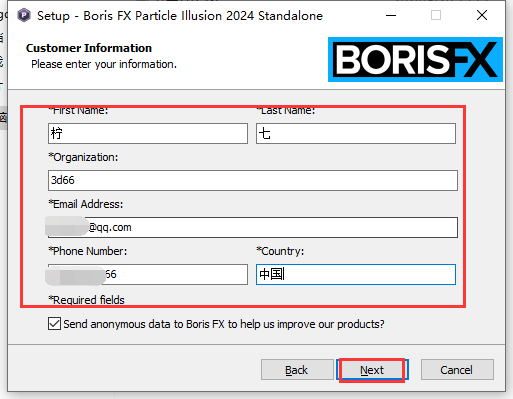Click the *Required fields note
Viewport: 513px width, 399px height.
[x=86, y=300]
